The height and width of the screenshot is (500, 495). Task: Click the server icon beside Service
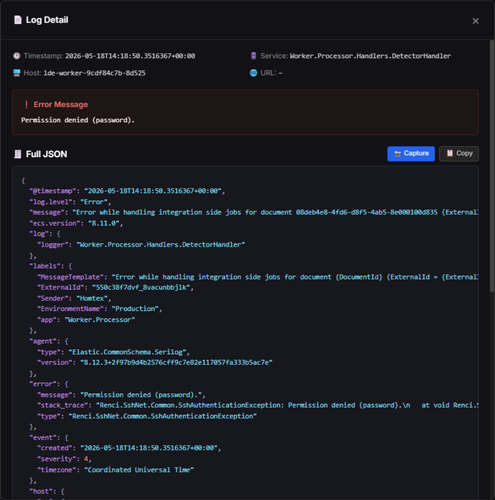(x=254, y=56)
